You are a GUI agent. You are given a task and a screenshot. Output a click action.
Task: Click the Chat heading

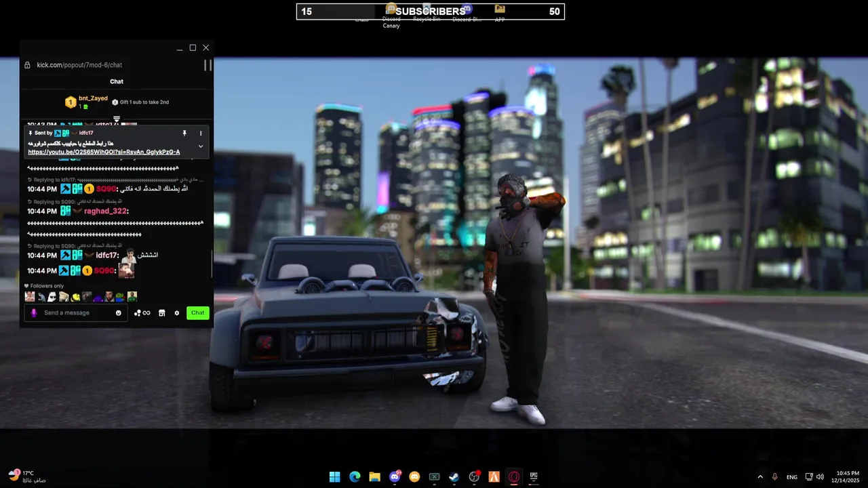[x=117, y=81]
